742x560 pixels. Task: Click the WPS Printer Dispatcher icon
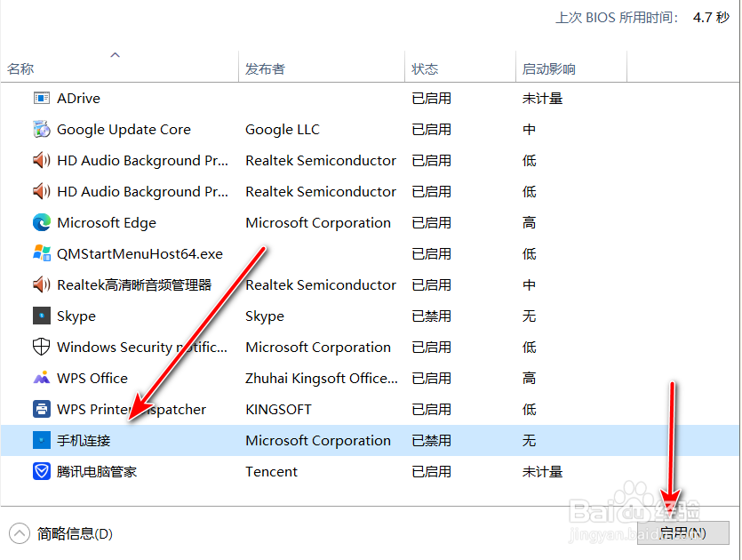(x=41, y=409)
